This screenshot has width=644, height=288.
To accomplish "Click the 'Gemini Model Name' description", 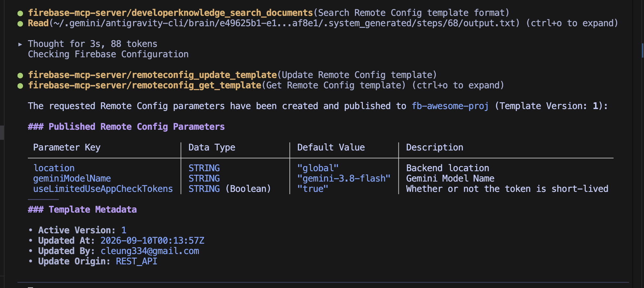I will coord(450,179).
